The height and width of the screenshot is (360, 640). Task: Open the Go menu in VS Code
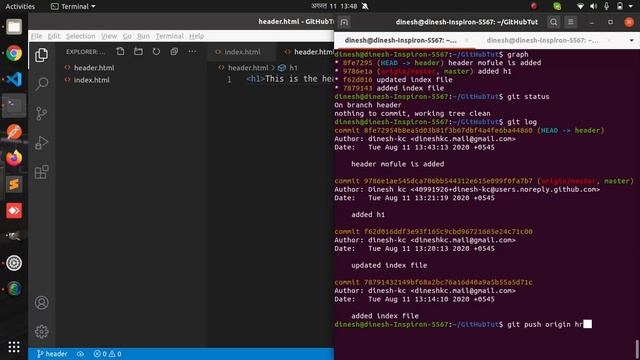[127, 36]
